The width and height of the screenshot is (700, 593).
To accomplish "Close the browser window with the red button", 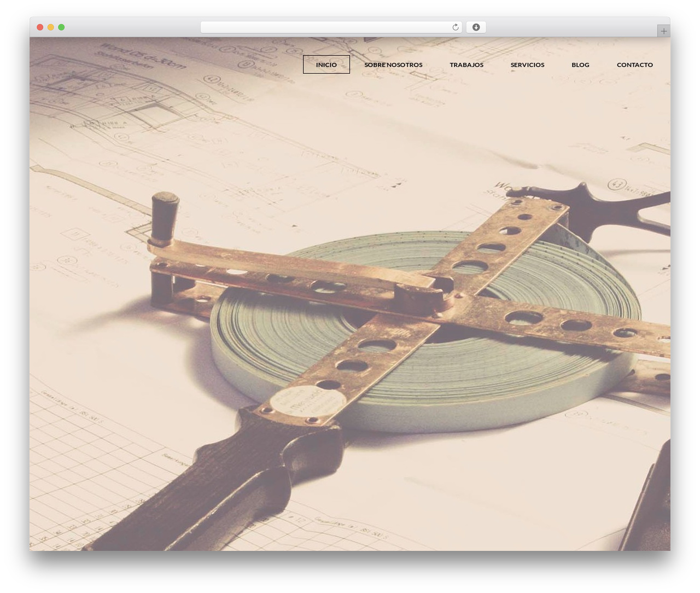I will pyautogui.click(x=40, y=27).
